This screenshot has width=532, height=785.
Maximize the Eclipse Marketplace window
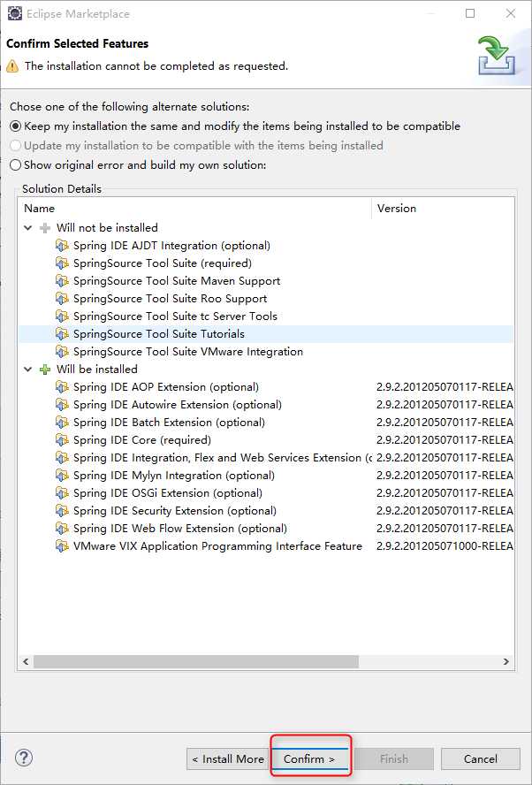point(470,13)
